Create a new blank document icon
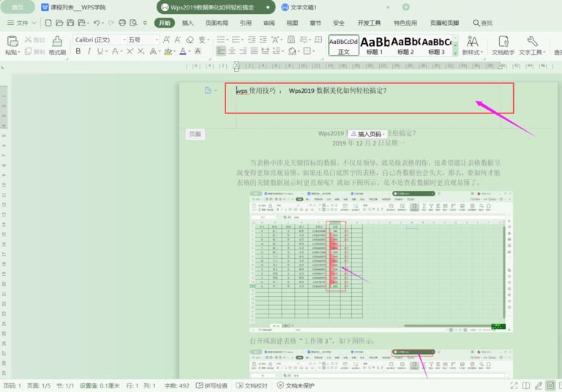 tap(48, 23)
